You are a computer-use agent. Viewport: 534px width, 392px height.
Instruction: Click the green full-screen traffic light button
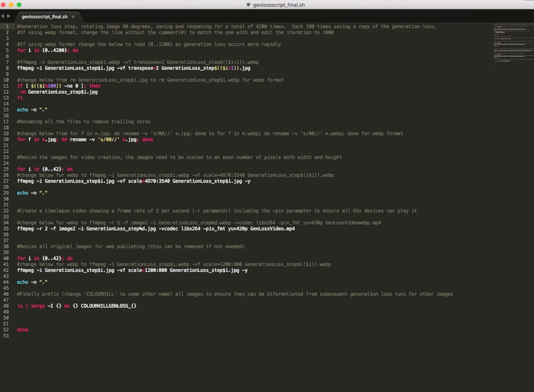[18, 4]
